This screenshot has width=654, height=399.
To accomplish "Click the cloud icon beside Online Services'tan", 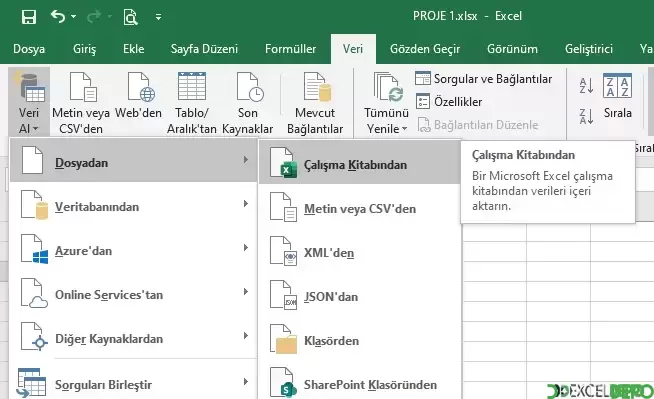I will 35,294.
